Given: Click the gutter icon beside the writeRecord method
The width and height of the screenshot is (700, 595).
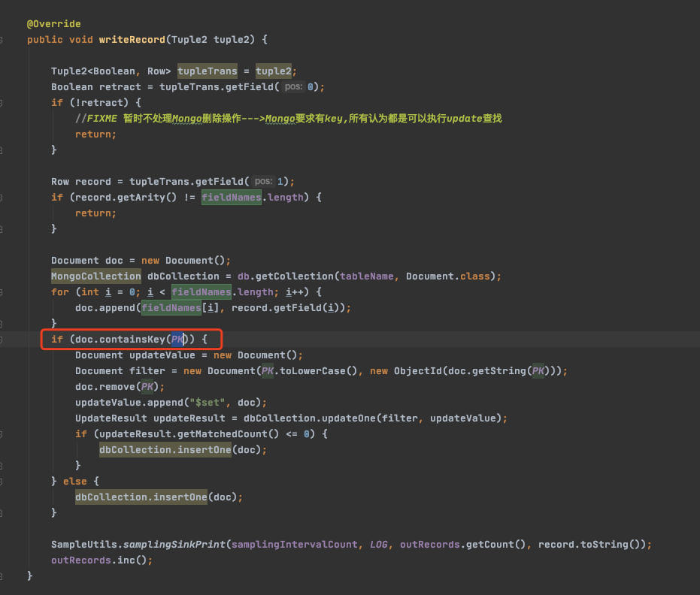Looking at the screenshot, I should coord(6,39).
